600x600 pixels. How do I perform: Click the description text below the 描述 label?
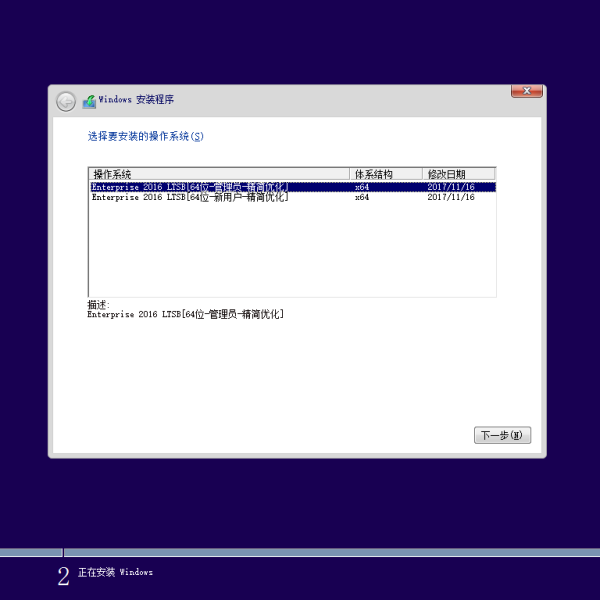tap(186, 314)
